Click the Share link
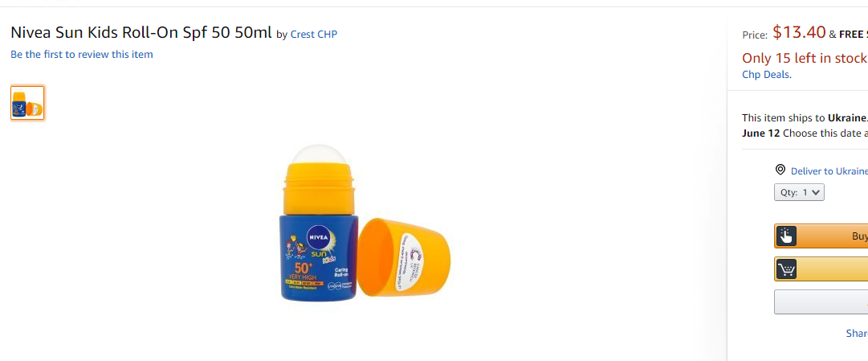 857,334
